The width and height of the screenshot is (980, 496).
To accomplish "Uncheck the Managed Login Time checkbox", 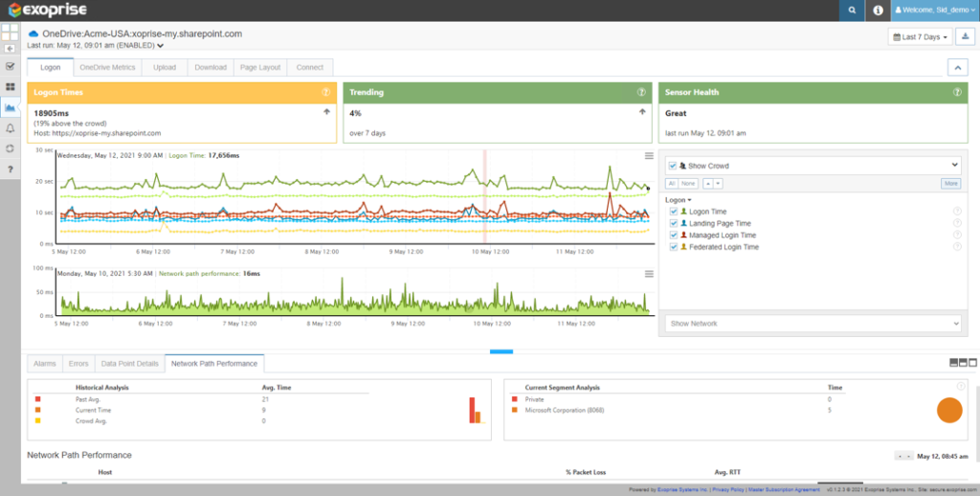I will pos(674,236).
